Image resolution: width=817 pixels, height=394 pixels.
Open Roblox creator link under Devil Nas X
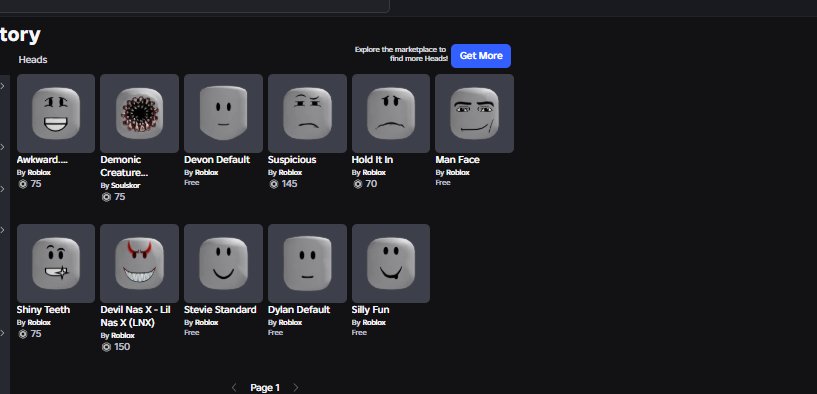pos(123,336)
